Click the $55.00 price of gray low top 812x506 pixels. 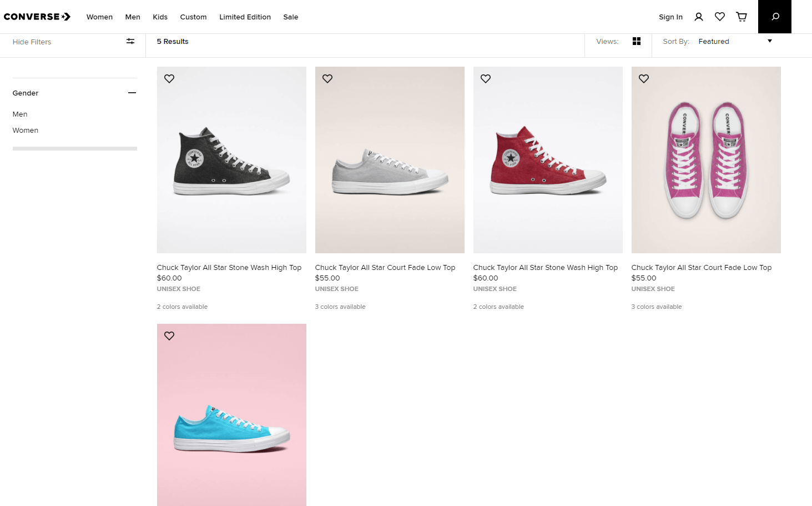tap(327, 278)
